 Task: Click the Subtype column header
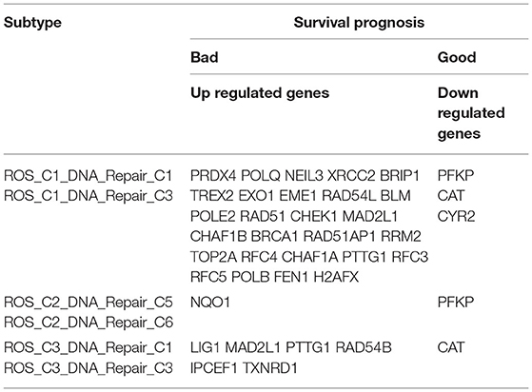click(32, 23)
